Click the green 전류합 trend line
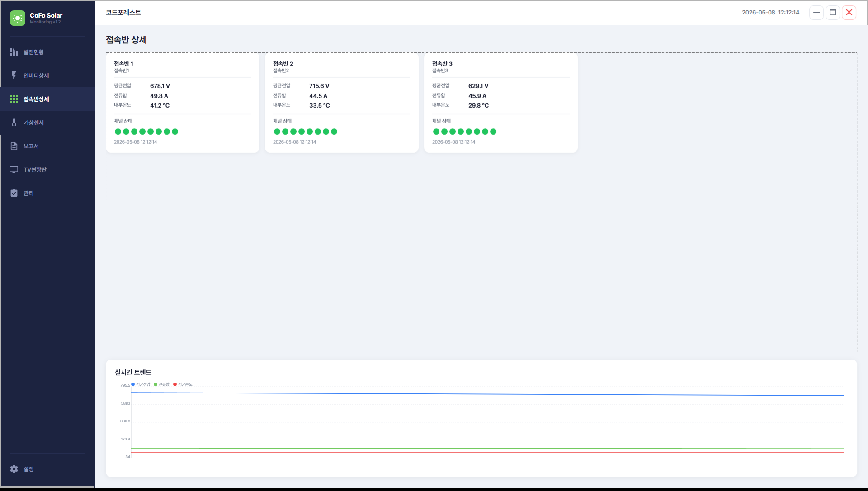The height and width of the screenshot is (491, 868). (x=487, y=449)
